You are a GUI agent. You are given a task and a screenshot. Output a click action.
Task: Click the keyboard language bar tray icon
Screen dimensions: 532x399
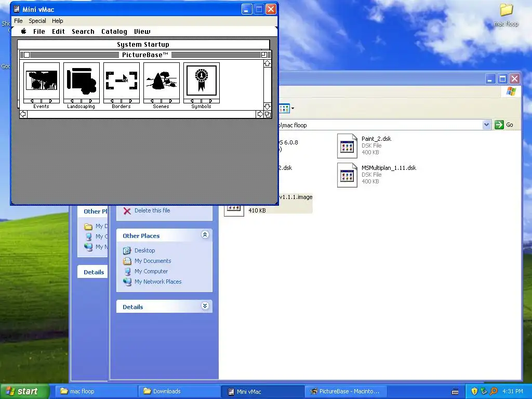[x=455, y=392]
